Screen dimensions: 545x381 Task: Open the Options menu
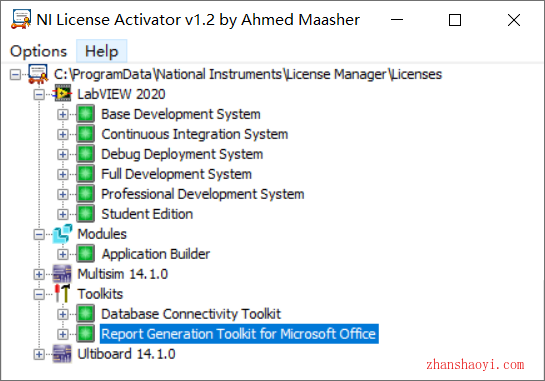click(39, 51)
